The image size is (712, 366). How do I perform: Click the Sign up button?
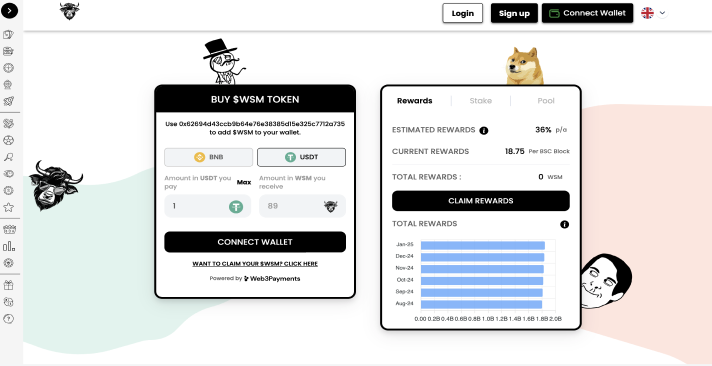514,13
